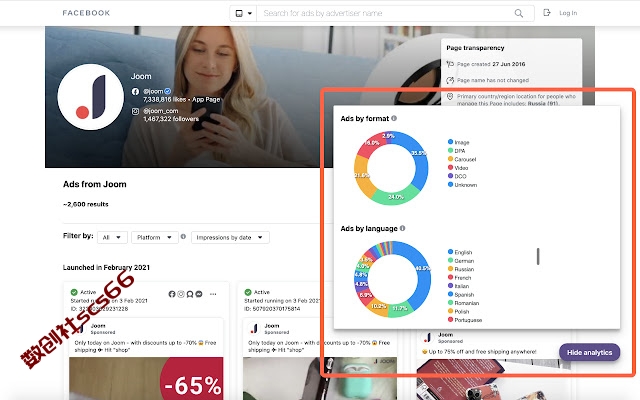Click the ~2,600 results text
640x400 pixels.
[86, 204]
